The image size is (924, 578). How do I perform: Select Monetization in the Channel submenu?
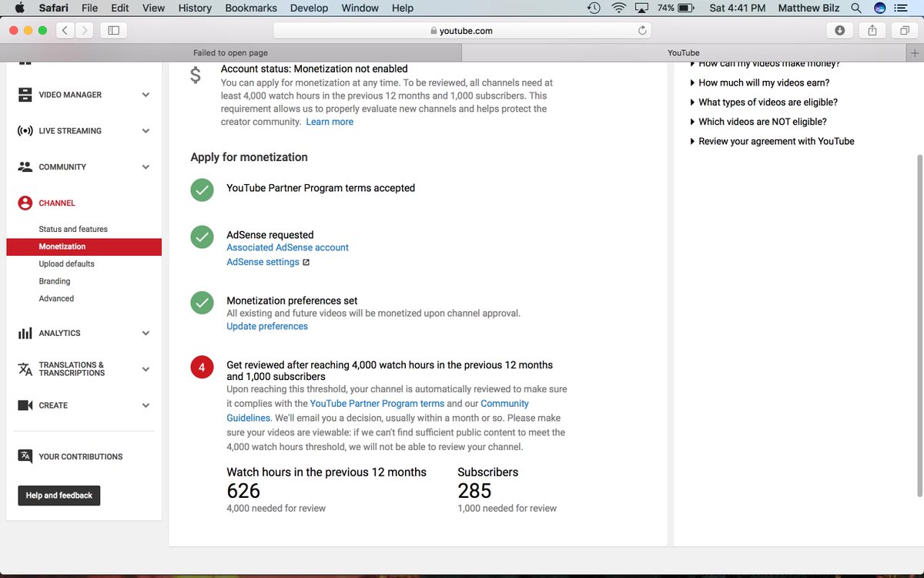click(84, 247)
